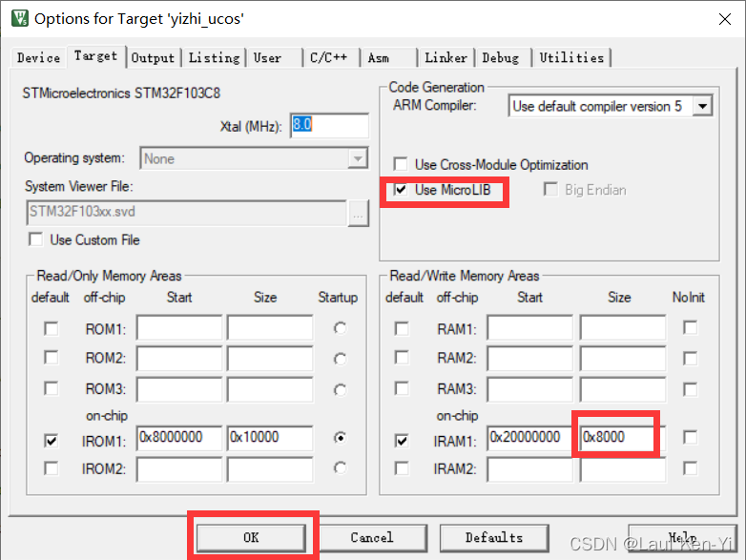Switch to the Linker tab

coord(446,58)
